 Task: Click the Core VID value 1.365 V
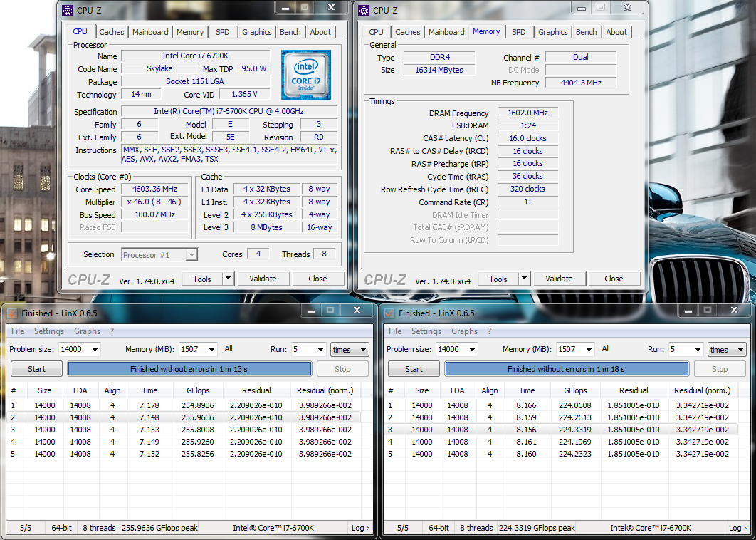click(244, 95)
